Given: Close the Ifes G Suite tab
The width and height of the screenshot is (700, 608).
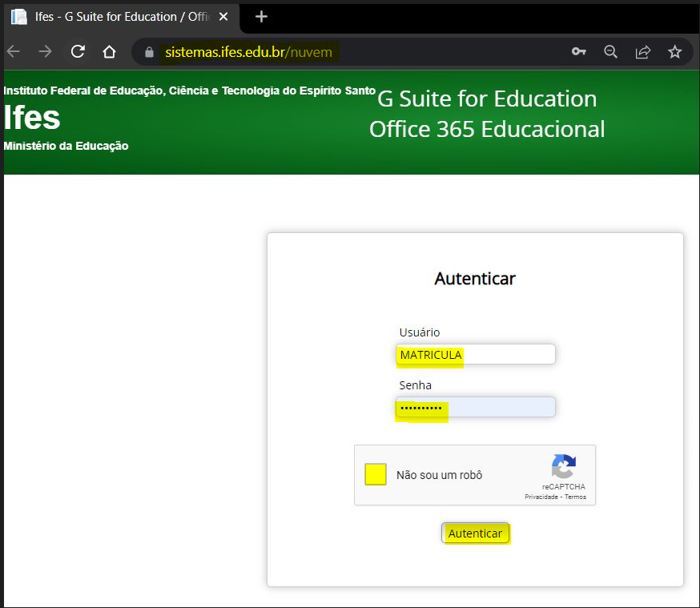Looking at the screenshot, I should point(223,17).
